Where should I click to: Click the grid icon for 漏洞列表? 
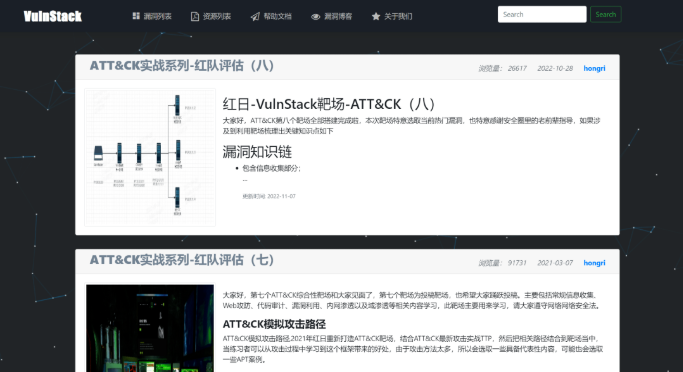[x=136, y=16]
